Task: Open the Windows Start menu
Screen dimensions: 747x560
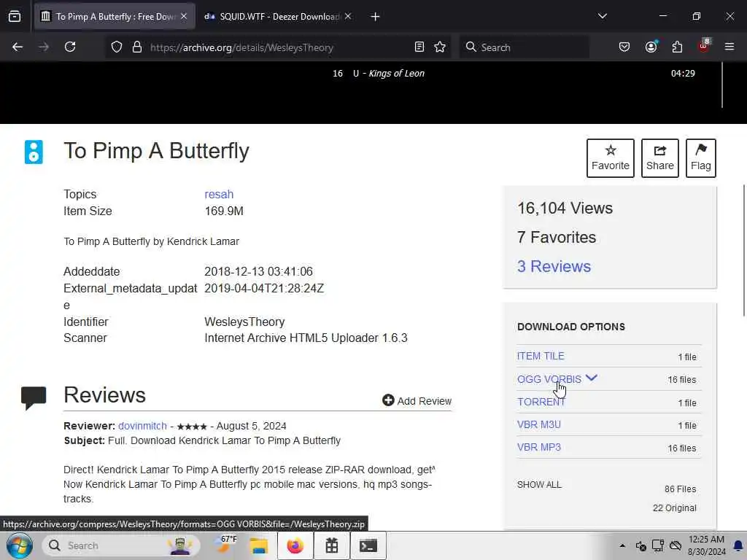Action: point(19,545)
